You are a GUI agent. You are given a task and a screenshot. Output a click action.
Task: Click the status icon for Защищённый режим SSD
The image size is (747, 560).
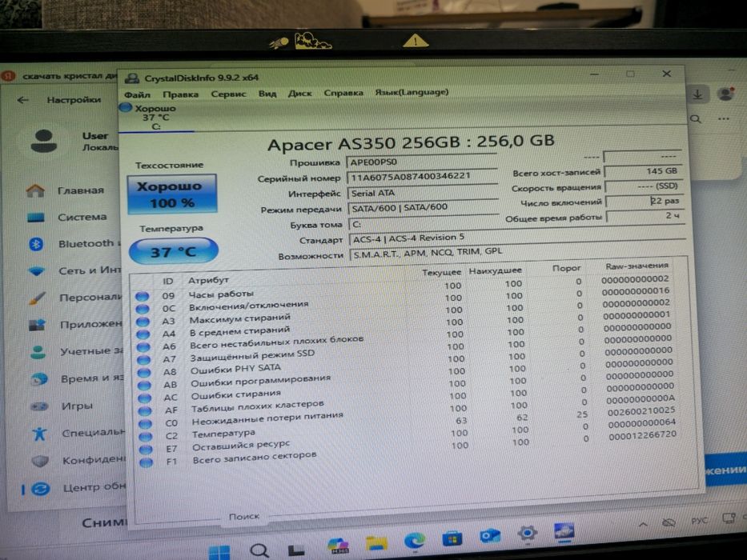pos(144,360)
